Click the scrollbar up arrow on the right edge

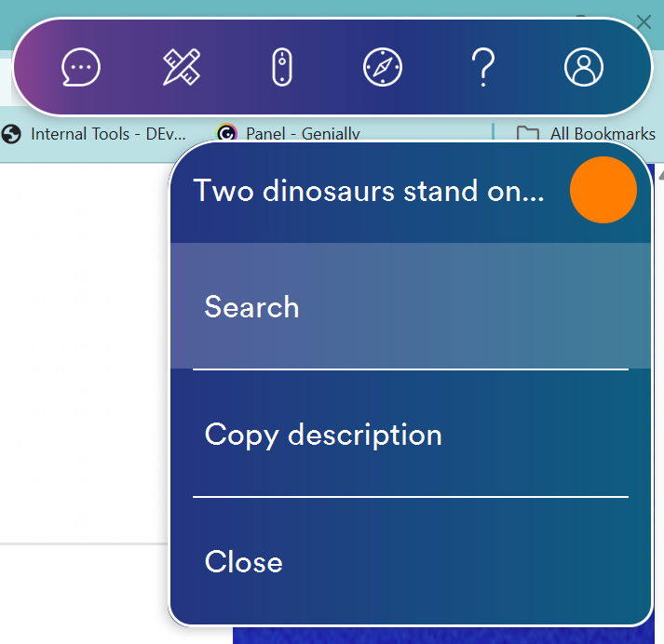click(x=659, y=173)
